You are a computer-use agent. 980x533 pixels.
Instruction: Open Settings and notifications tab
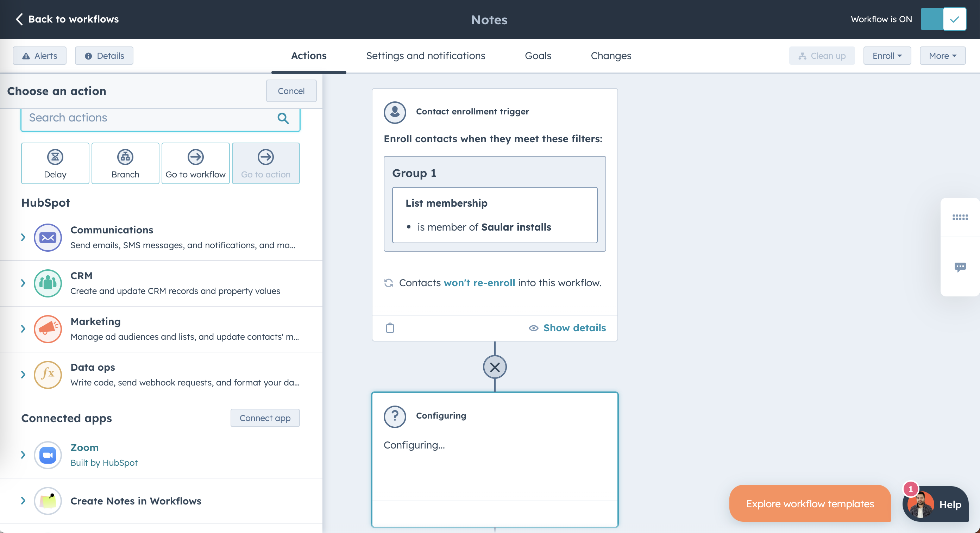click(425, 56)
